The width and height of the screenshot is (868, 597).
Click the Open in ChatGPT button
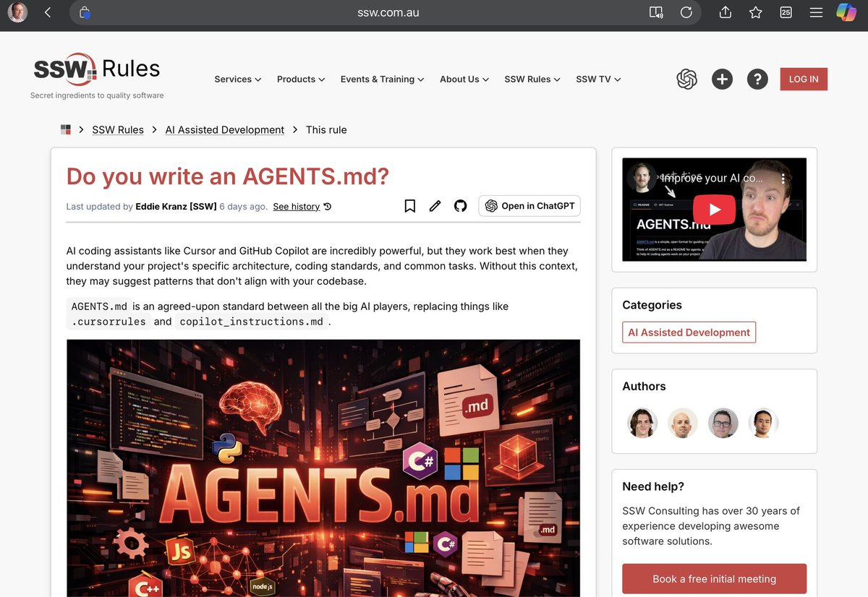529,206
